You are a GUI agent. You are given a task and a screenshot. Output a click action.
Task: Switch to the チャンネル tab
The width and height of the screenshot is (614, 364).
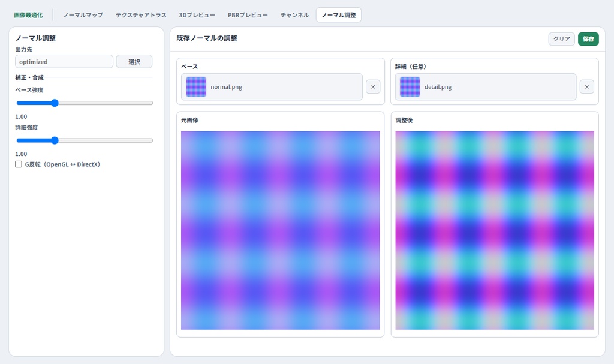pos(294,15)
